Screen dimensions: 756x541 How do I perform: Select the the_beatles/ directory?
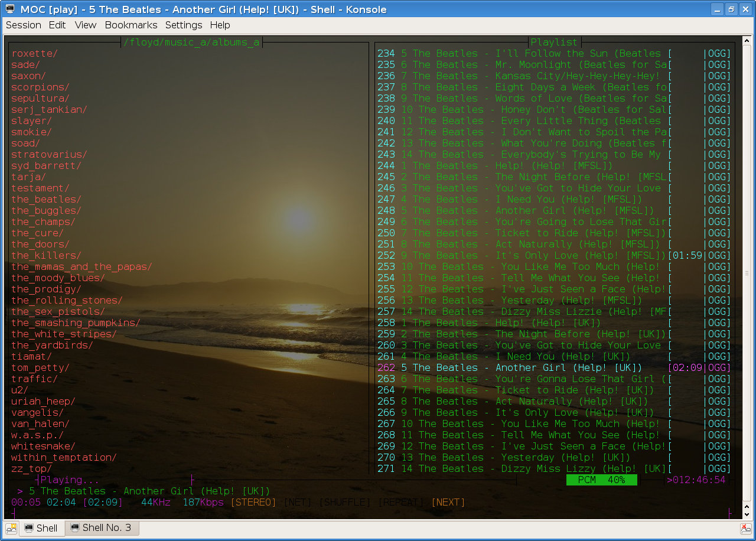(47, 200)
